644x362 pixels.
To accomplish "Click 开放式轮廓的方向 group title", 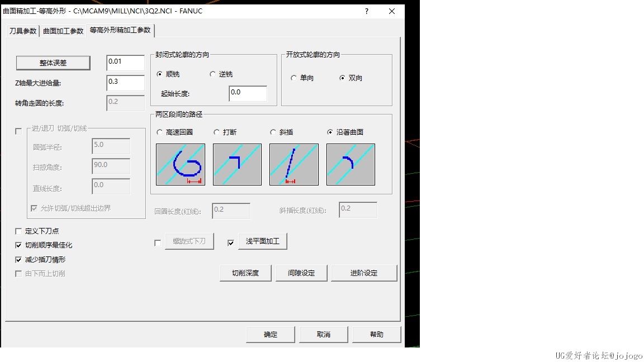I will [313, 55].
